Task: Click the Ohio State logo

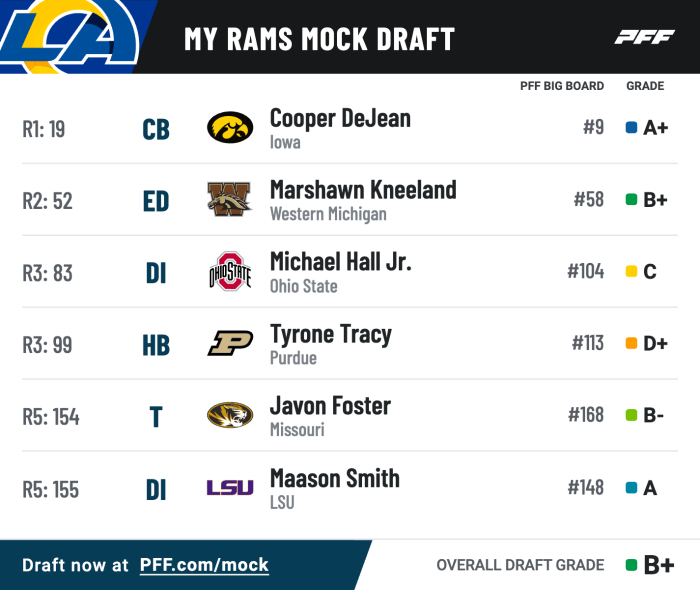Action: pos(230,272)
